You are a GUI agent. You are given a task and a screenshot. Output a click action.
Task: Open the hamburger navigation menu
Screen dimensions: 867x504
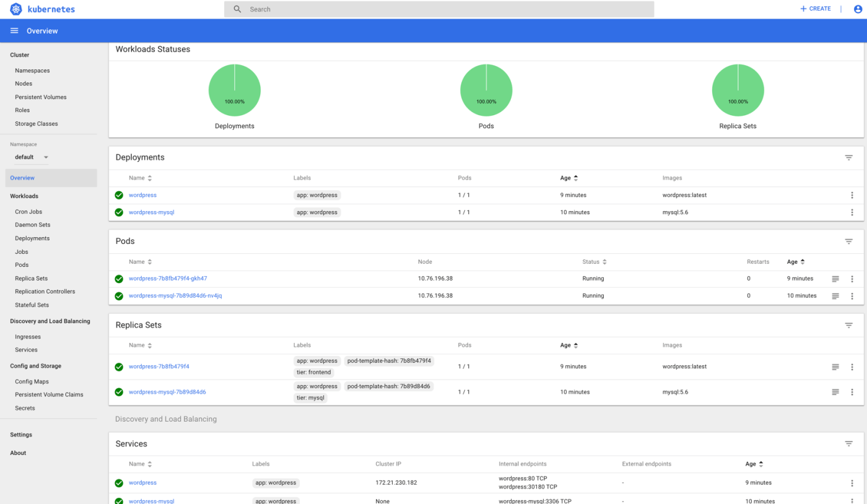coord(14,31)
